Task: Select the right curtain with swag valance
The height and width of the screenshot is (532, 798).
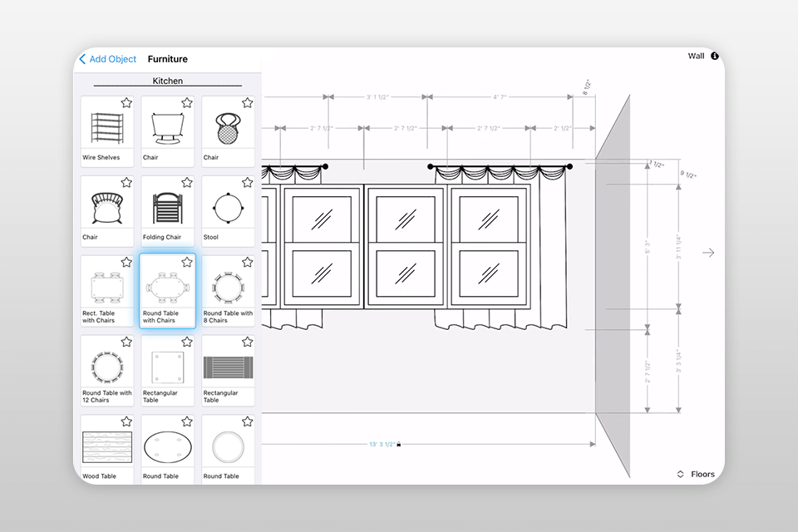Action: pyautogui.click(x=500, y=247)
